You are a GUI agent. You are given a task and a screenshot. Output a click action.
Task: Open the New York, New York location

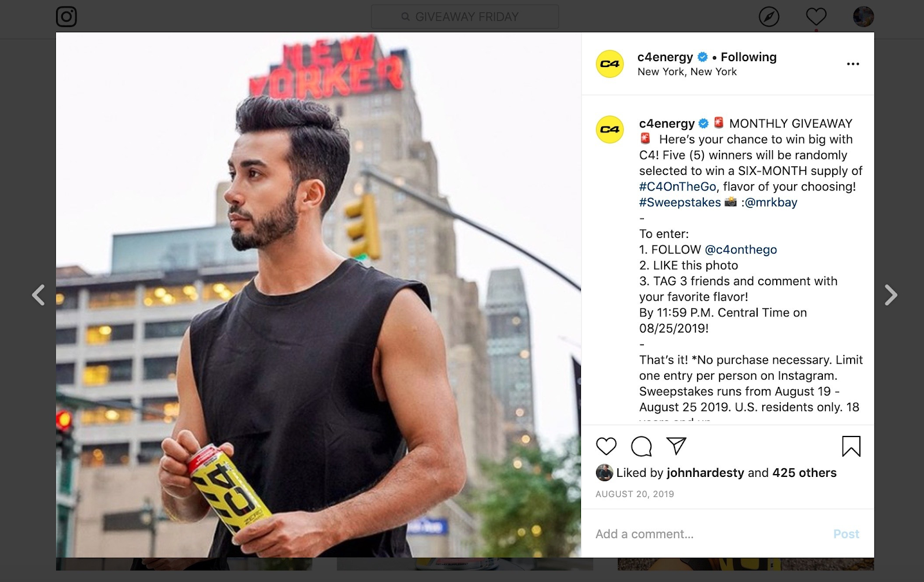(x=687, y=72)
